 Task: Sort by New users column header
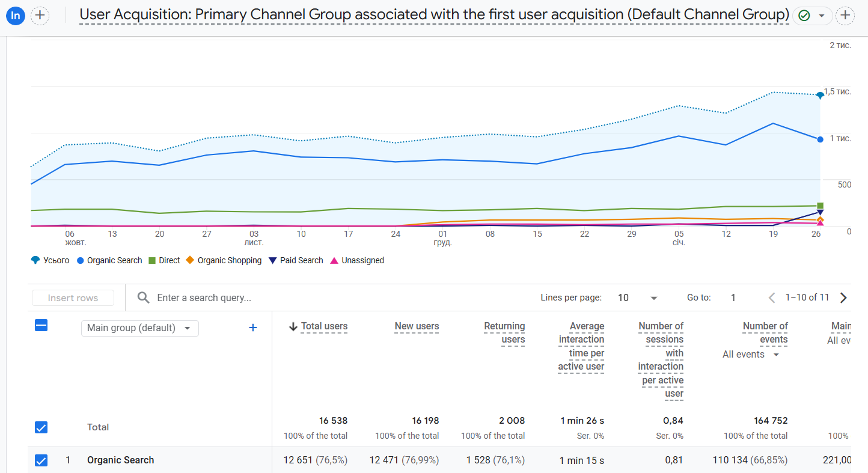(x=417, y=326)
